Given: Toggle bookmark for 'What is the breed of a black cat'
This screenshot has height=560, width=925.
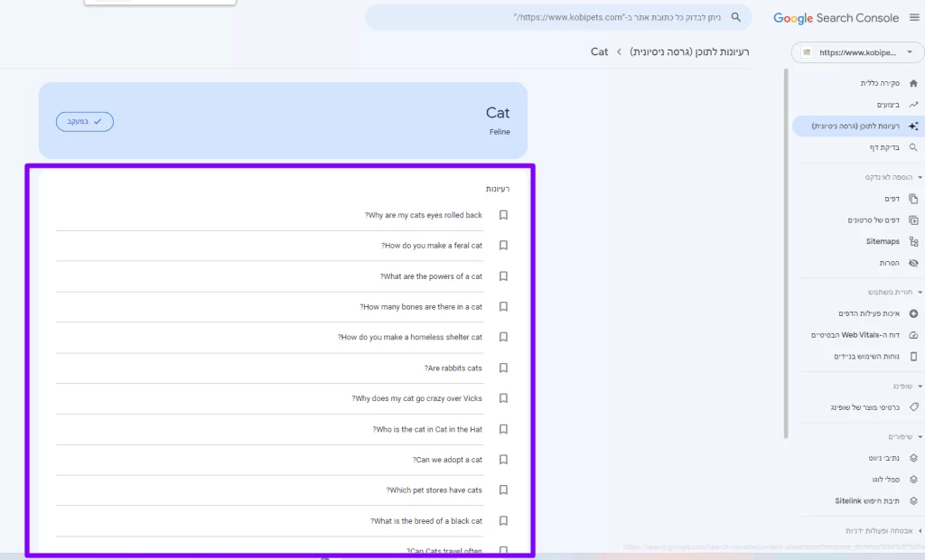Looking at the screenshot, I should (503, 521).
